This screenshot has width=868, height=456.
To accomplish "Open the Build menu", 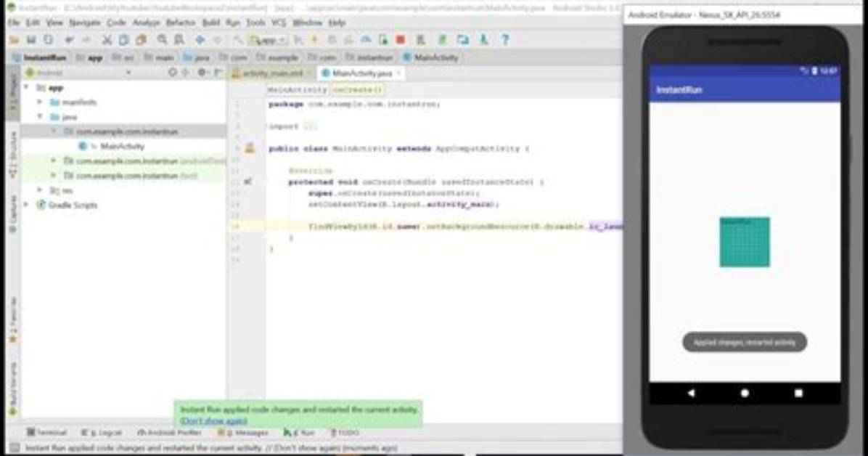I will [211, 23].
